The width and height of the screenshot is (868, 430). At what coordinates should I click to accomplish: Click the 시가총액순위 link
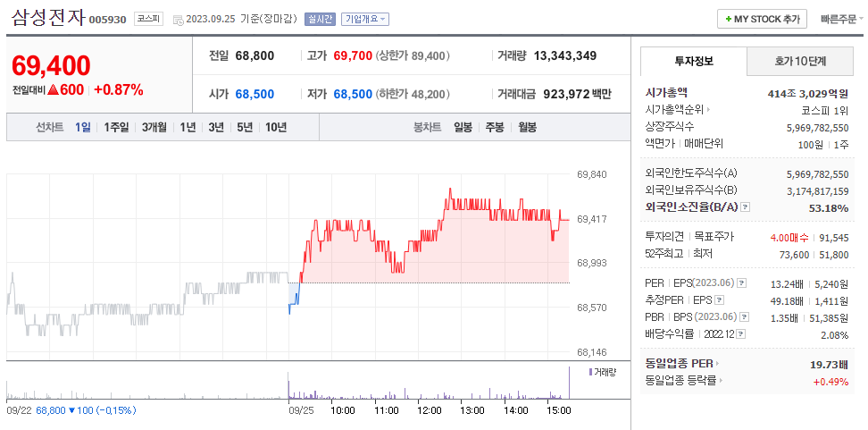point(674,110)
